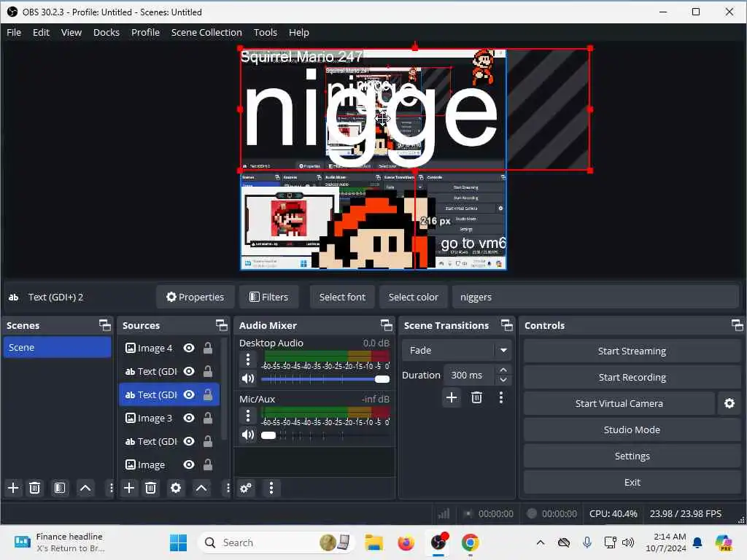Launch Firefox from the taskbar
747x560 pixels.
click(x=406, y=542)
